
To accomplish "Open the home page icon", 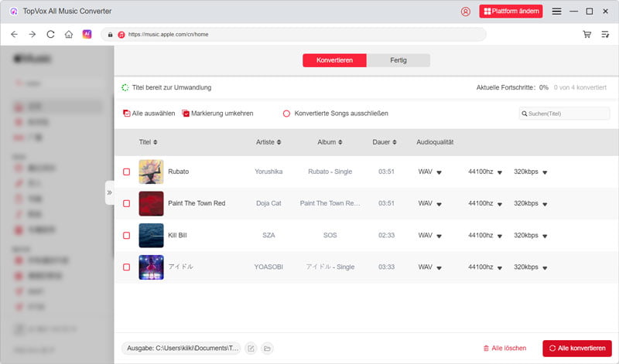I will tap(69, 34).
